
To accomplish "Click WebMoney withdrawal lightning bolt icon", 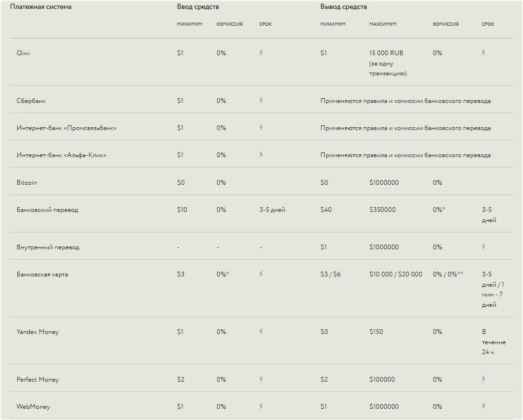I will [483, 406].
